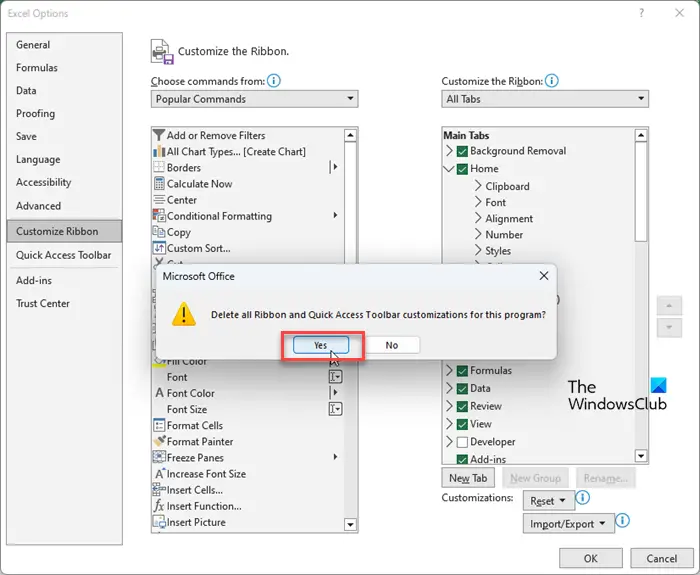
Task: Expand the Alignment group
Action: [478, 218]
